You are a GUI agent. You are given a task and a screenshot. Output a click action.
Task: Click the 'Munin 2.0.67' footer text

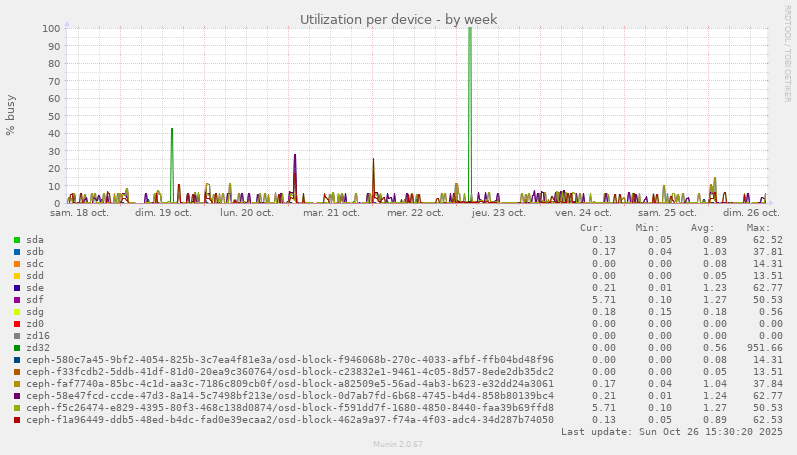point(398,444)
